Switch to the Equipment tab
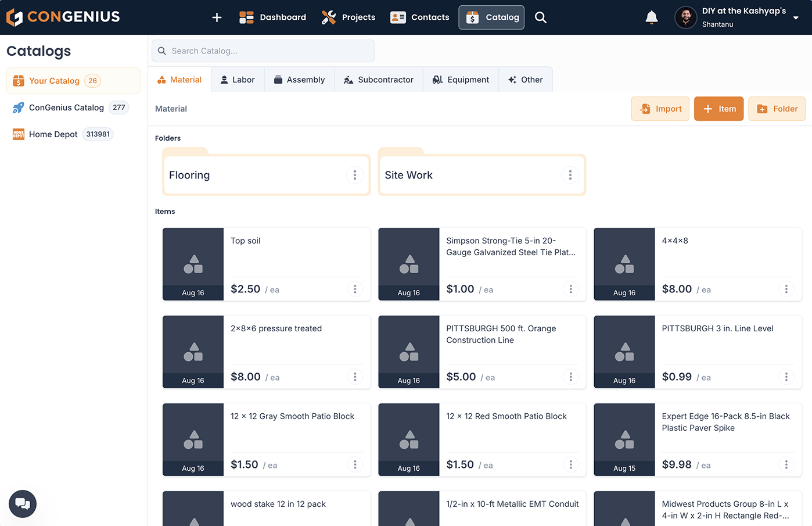 [461, 80]
